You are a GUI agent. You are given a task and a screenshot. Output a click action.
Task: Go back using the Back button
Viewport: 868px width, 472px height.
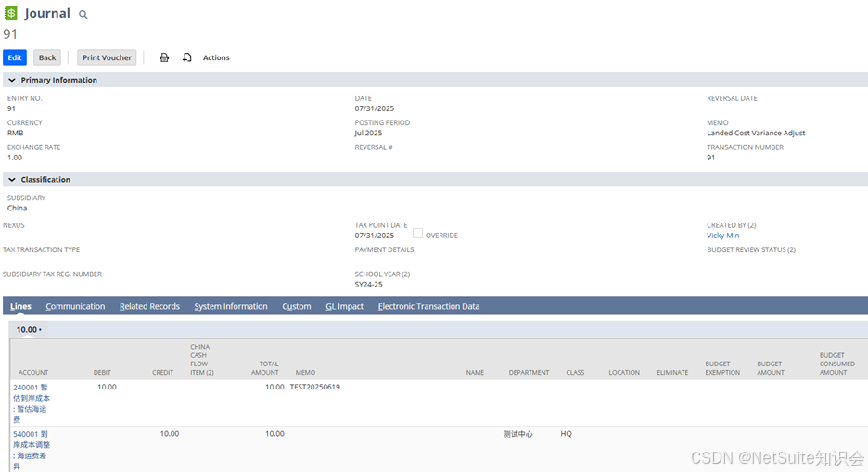pos(47,57)
